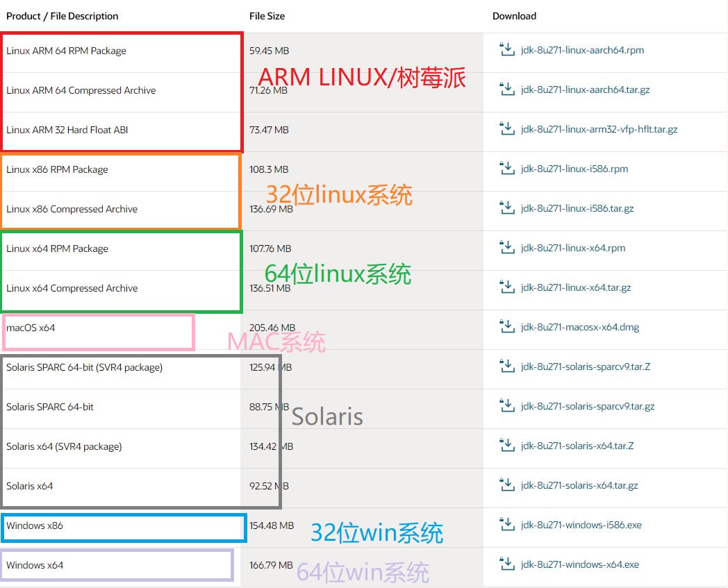
Task: Click 'Solaris SPARC 64-bit (SVR4 package)' text
Action: [x=85, y=367]
